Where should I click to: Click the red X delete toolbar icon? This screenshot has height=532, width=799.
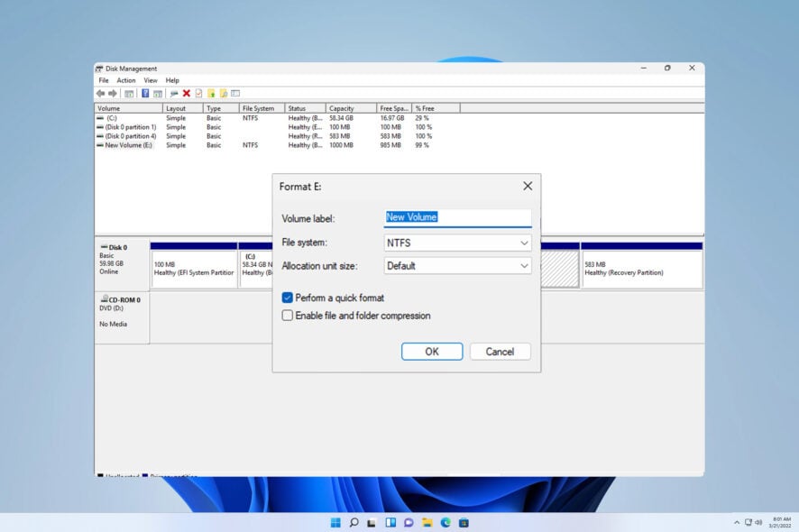click(x=187, y=93)
